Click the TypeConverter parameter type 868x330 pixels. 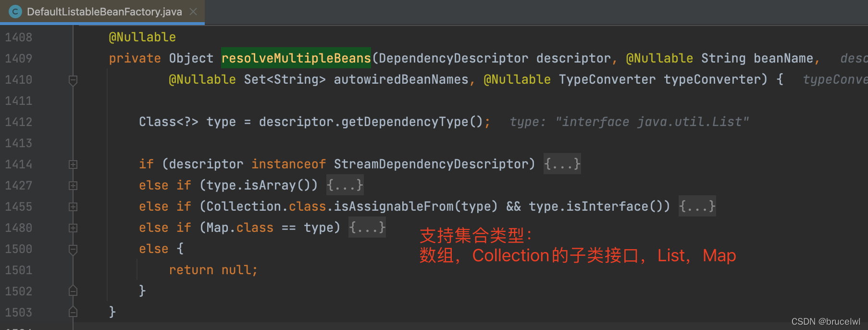pyautogui.click(x=607, y=79)
